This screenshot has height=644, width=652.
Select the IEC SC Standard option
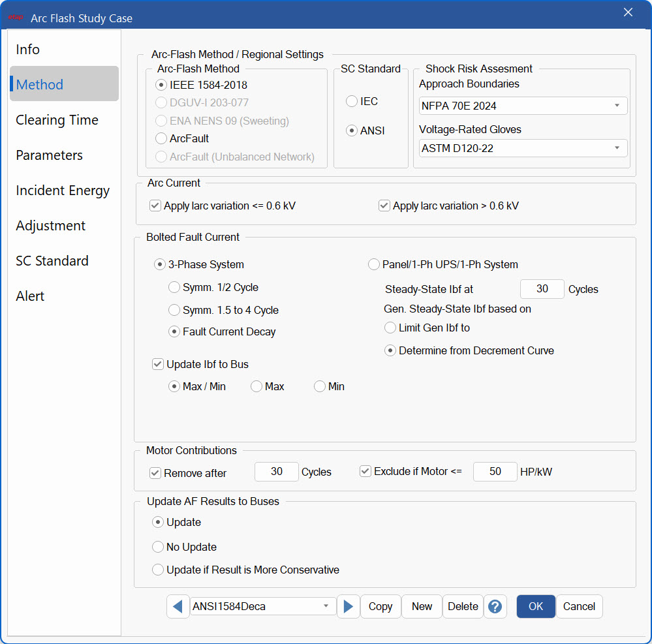click(x=352, y=102)
